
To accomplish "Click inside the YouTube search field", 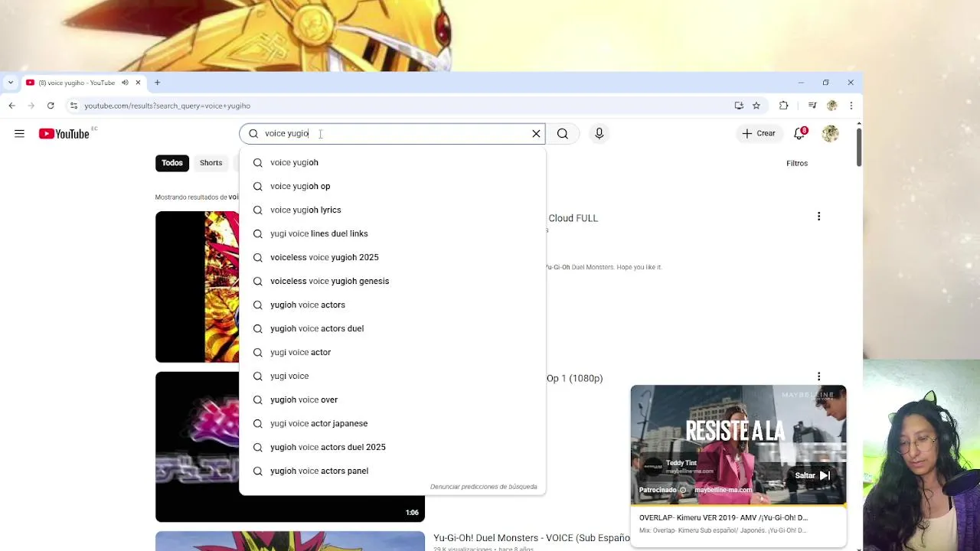I will (392, 134).
